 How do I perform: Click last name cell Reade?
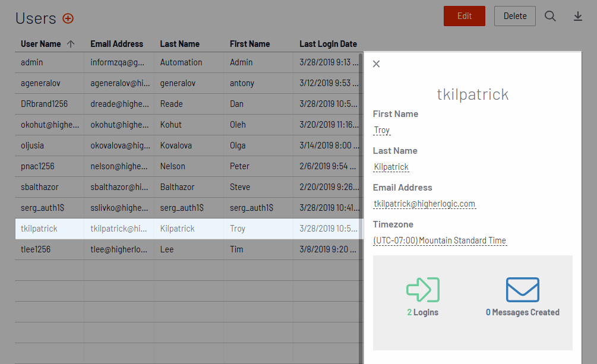[189, 104]
